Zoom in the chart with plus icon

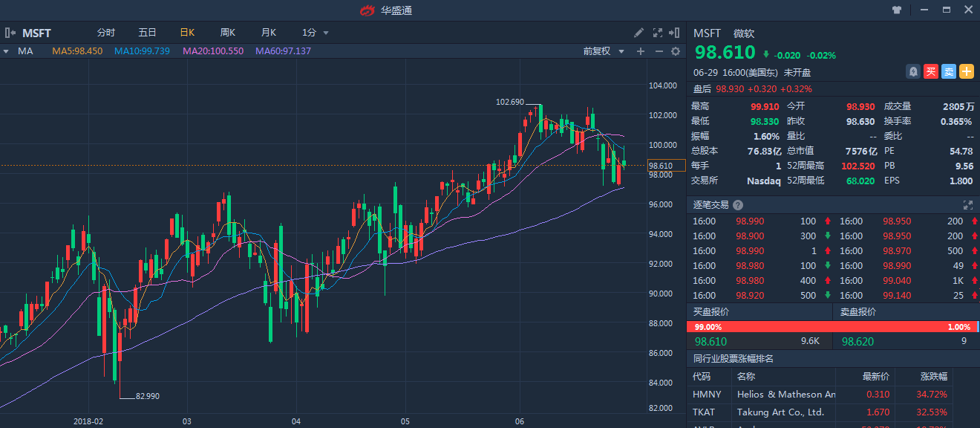tap(641, 51)
